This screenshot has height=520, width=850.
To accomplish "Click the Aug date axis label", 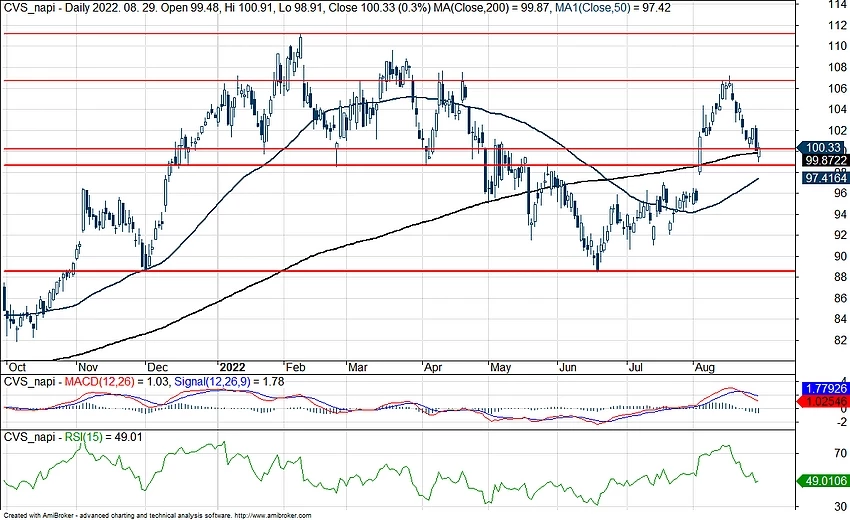I will point(705,367).
